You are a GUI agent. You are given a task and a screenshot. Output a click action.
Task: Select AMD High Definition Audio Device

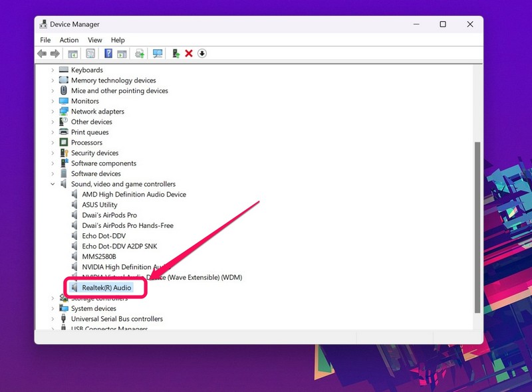pos(134,195)
